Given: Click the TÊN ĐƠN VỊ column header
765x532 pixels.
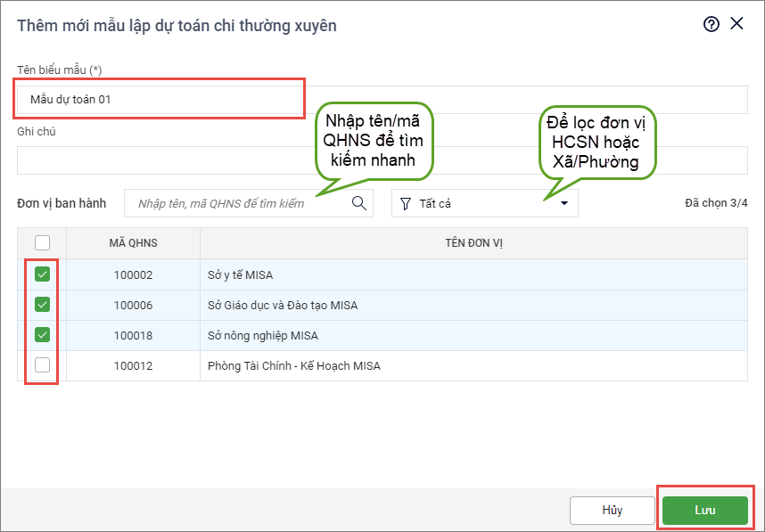Looking at the screenshot, I should point(473,242).
